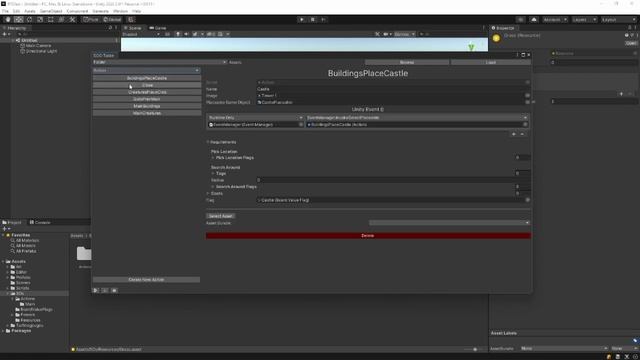Image resolution: width=640 pixels, height=360 pixels.
Task: Click the CreaturesPlaceOrcs list button
Action: (x=147, y=92)
